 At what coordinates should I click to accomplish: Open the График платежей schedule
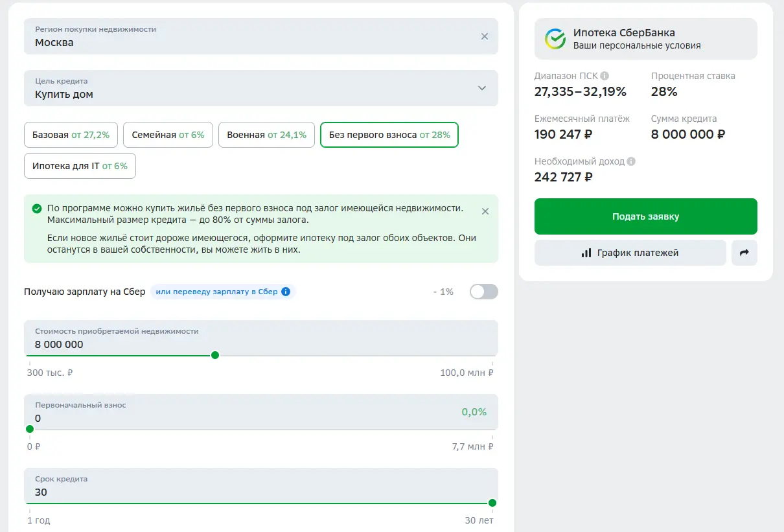pos(630,253)
